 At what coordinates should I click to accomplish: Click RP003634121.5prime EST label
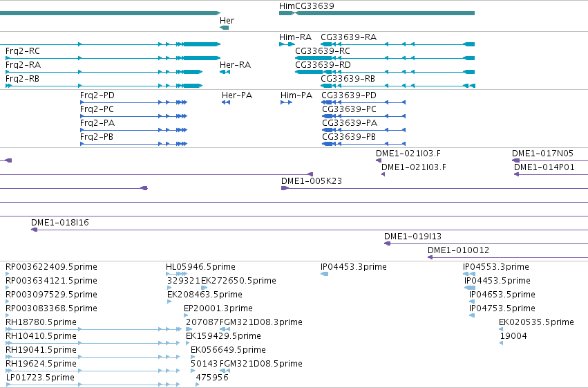point(51,281)
